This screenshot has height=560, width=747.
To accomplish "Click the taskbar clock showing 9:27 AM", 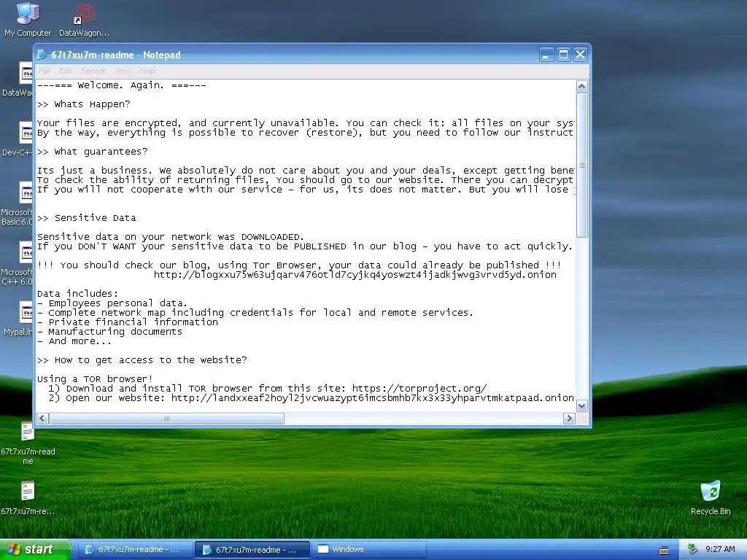I will (720, 550).
